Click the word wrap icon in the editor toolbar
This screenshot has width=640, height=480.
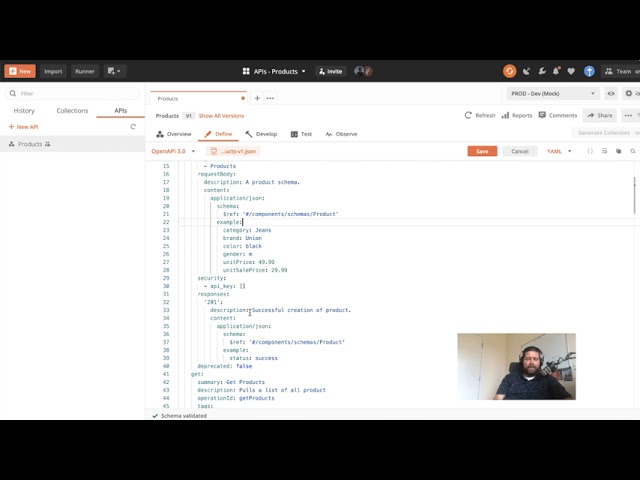[604, 151]
